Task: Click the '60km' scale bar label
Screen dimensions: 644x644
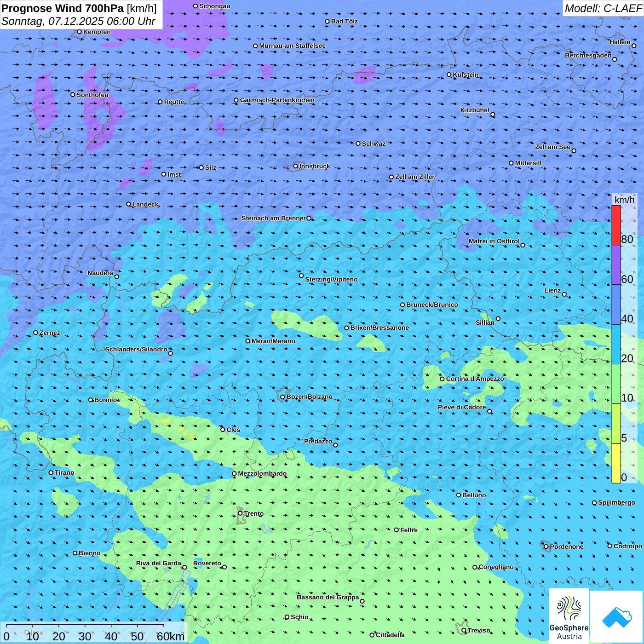Action: [x=171, y=636]
